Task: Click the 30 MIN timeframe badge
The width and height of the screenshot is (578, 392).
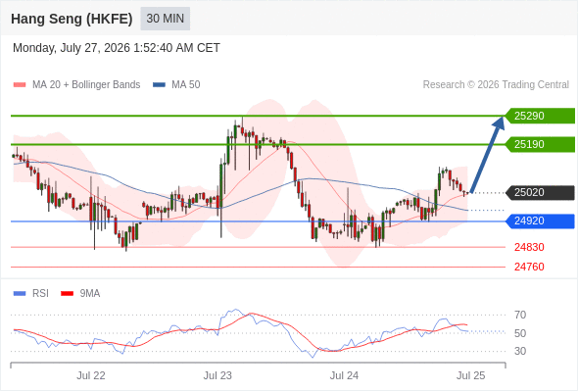Action: coord(166,19)
